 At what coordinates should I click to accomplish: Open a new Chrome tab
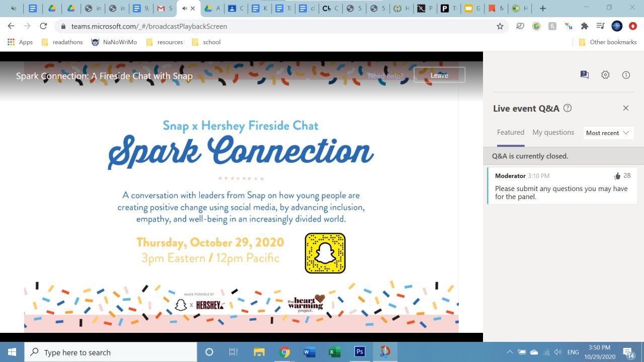pos(542,8)
